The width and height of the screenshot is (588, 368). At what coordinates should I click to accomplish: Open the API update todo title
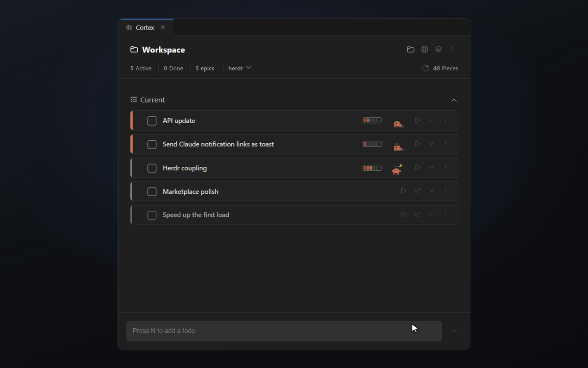click(179, 121)
